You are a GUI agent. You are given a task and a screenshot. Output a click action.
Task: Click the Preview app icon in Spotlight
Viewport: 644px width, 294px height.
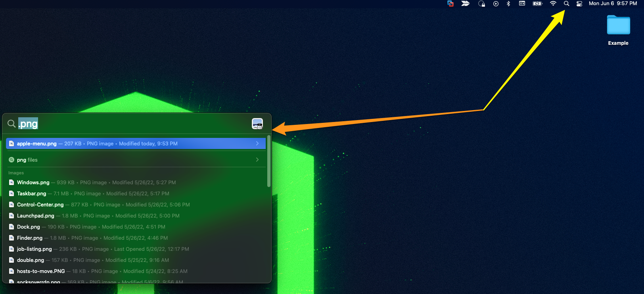click(x=257, y=124)
